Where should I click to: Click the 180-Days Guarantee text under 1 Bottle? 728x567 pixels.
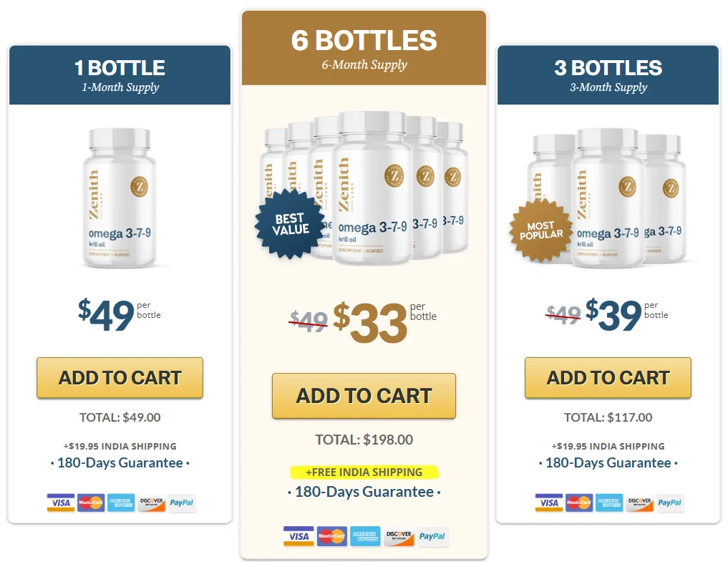[119, 462]
